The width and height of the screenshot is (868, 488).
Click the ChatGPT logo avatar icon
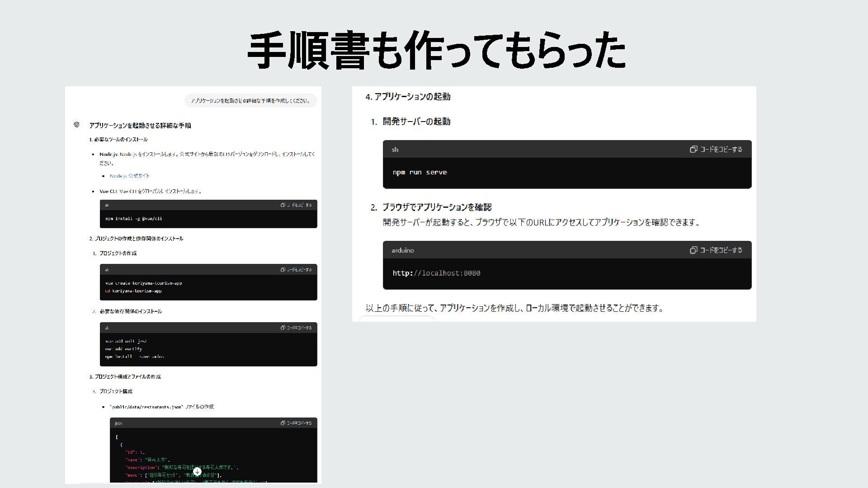coord(76,125)
